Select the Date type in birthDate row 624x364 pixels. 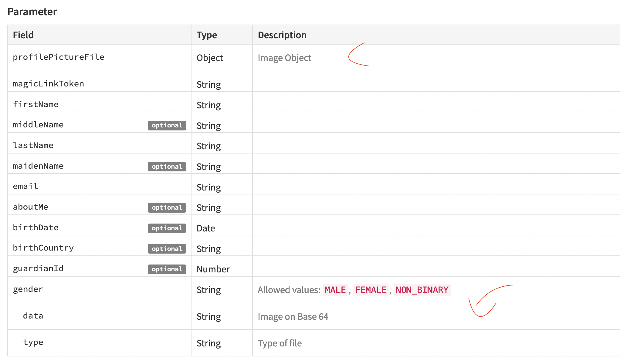(206, 228)
